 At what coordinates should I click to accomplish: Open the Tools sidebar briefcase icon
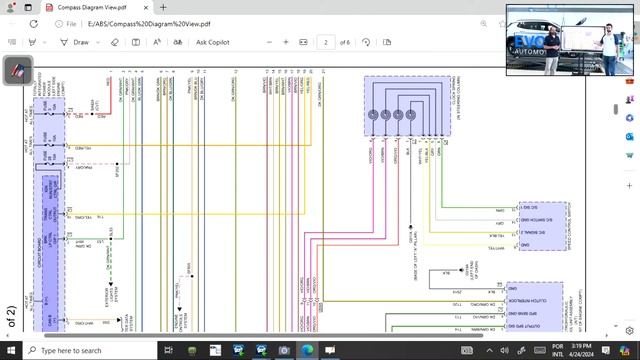pos(629,81)
